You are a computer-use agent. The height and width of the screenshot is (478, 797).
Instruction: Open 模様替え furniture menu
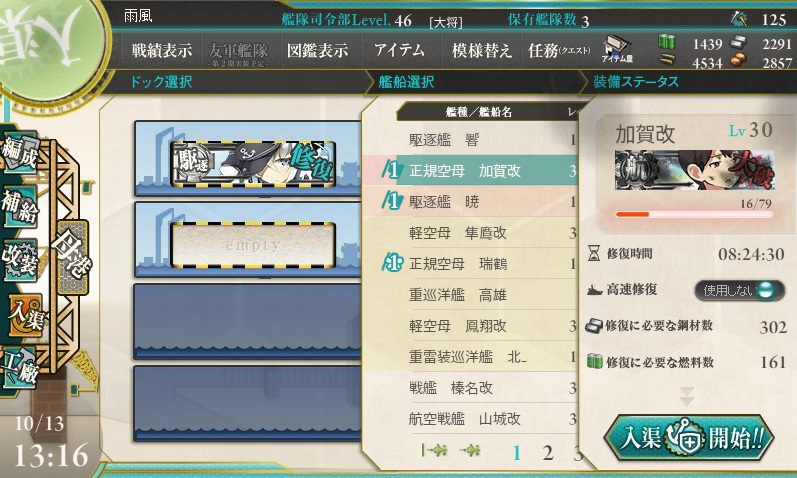click(481, 50)
